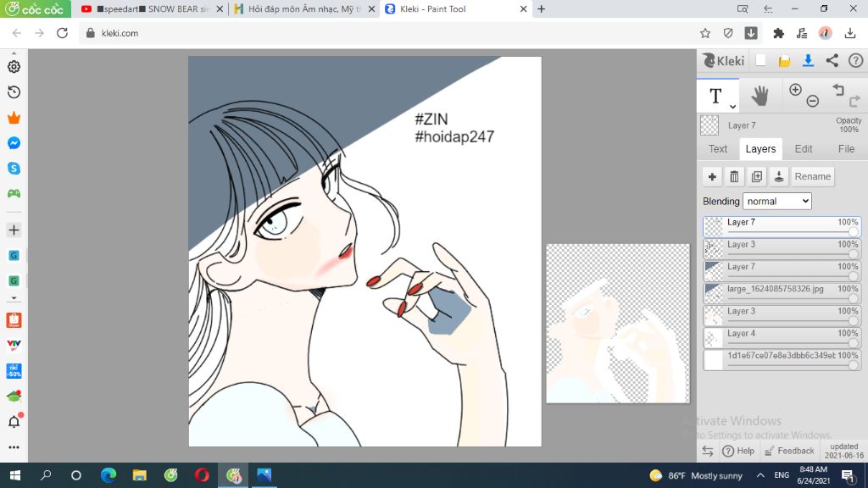Add a new sidebar shortcut
The image size is (868, 488).
coord(14,230)
